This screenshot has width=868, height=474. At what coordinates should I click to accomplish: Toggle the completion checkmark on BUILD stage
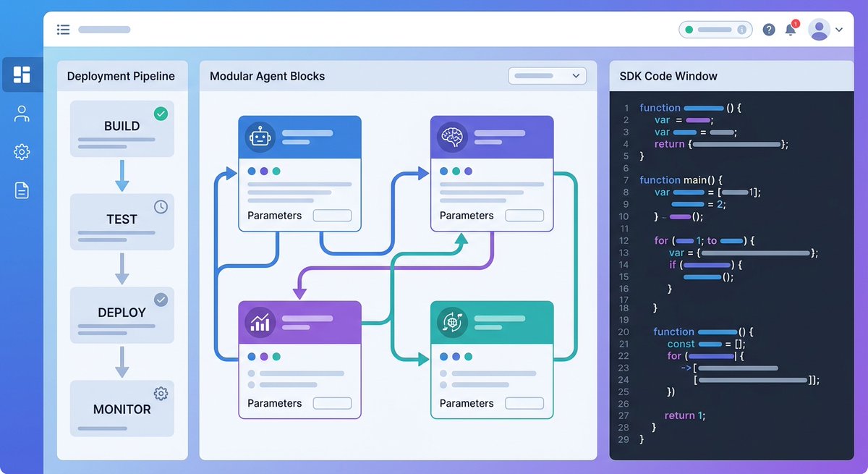161,114
